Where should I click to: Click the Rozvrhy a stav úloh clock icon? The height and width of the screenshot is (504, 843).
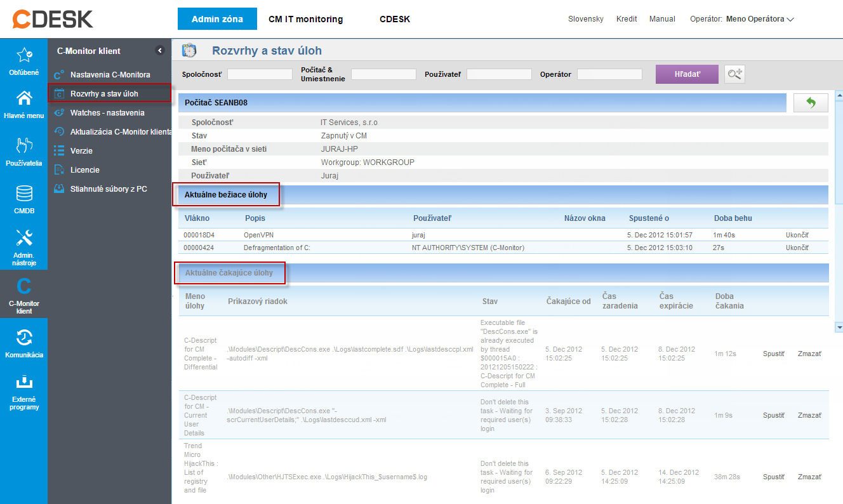click(189, 51)
